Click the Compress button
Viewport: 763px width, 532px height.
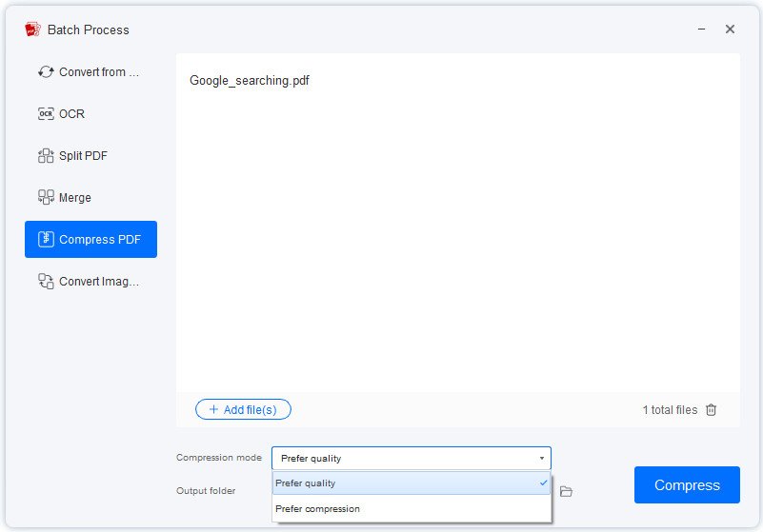[687, 484]
